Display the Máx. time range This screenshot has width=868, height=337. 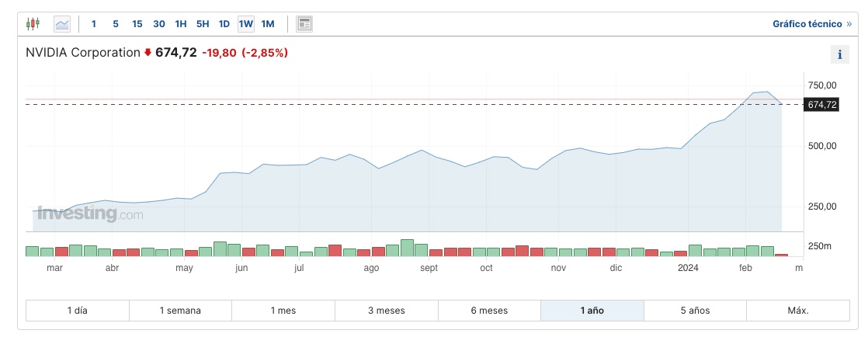[797, 311]
